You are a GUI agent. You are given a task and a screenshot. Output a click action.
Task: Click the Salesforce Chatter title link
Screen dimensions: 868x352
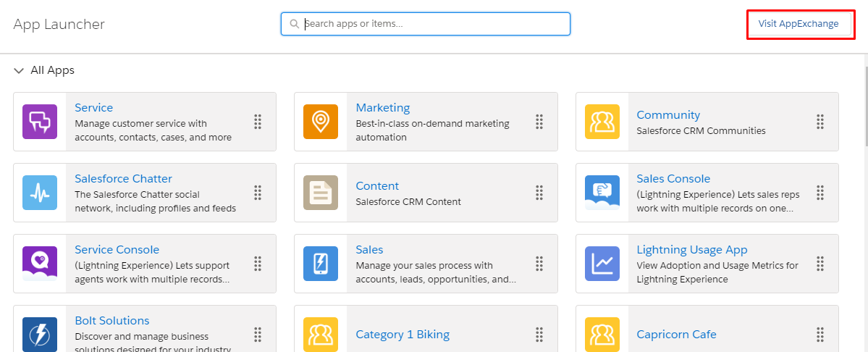click(124, 179)
